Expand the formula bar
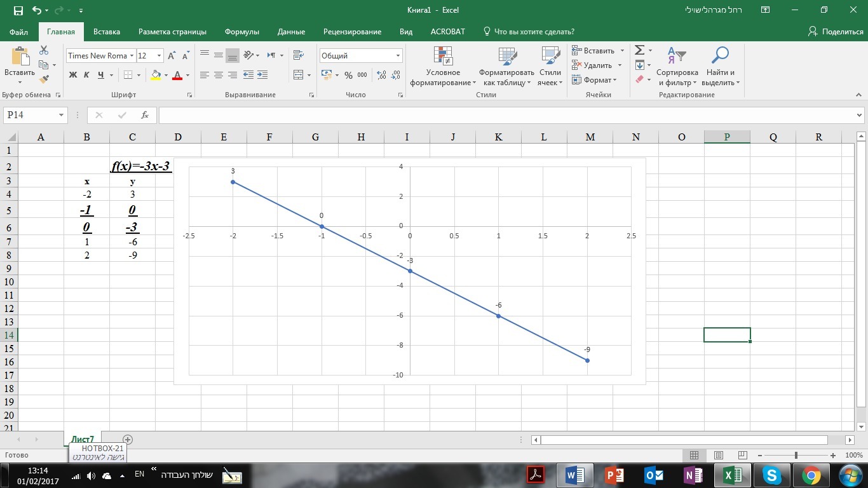868x488 pixels. (860, 115)
